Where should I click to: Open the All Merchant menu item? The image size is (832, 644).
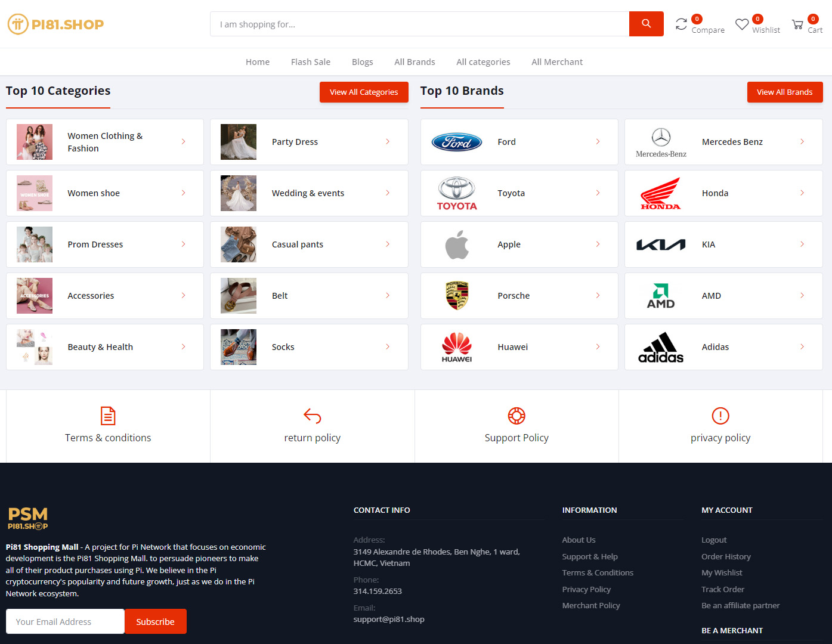(557, 62)
